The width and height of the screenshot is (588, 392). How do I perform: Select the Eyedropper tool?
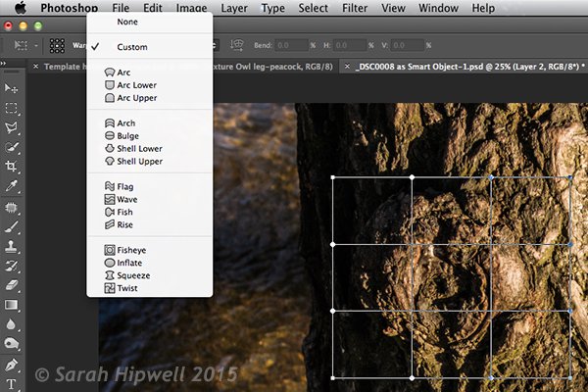(13, 186)
